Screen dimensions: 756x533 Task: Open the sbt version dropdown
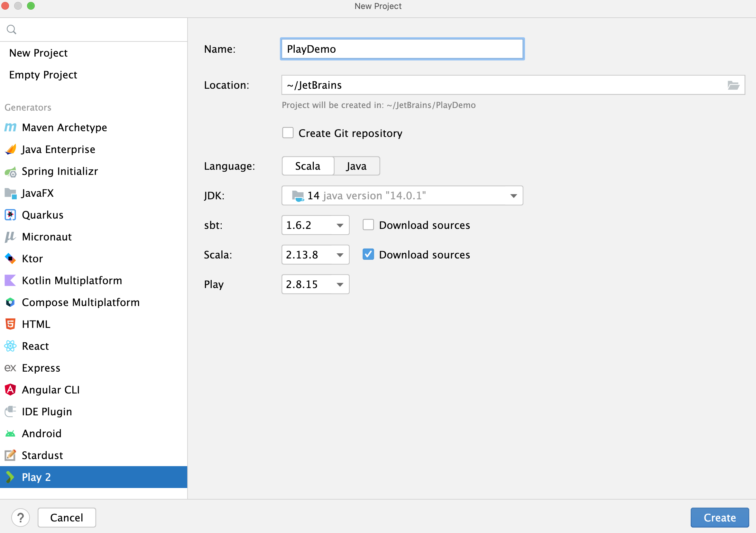(x=340, y=225)
